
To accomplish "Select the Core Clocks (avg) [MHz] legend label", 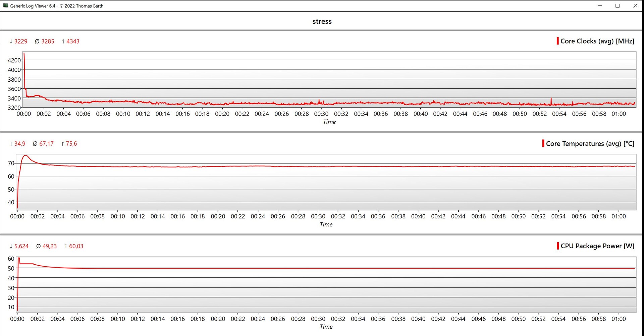I will pos(597,41).
